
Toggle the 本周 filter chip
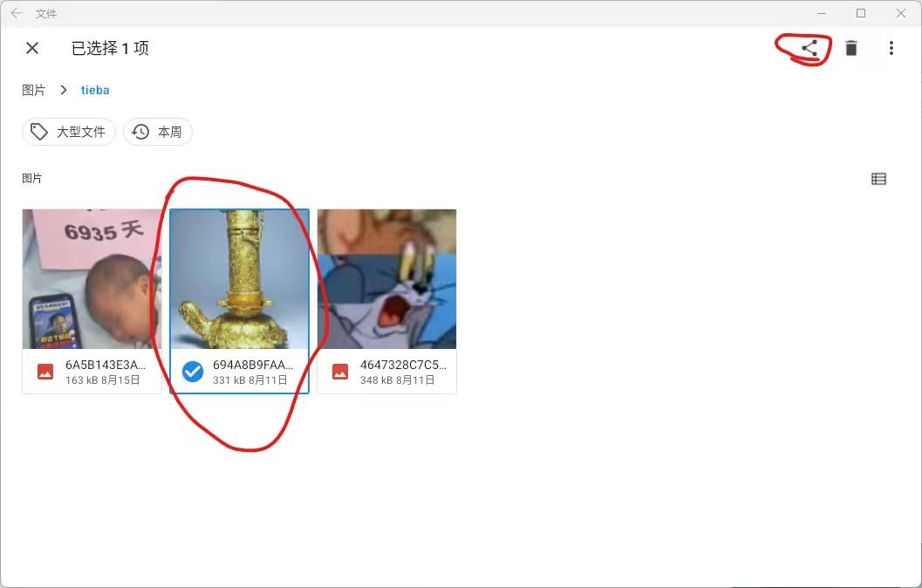click(x=158, y=132)
